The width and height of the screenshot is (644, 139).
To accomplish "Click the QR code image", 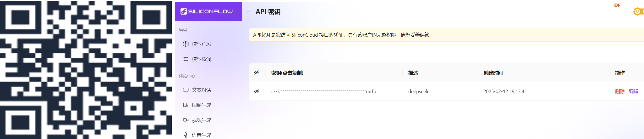I will tap(86, 69).
